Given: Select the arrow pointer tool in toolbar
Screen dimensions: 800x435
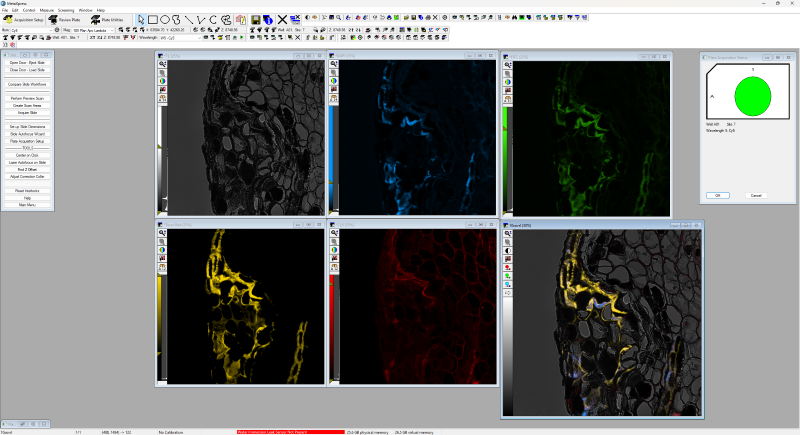Looking at the screenshot, I should coord(141,19).
